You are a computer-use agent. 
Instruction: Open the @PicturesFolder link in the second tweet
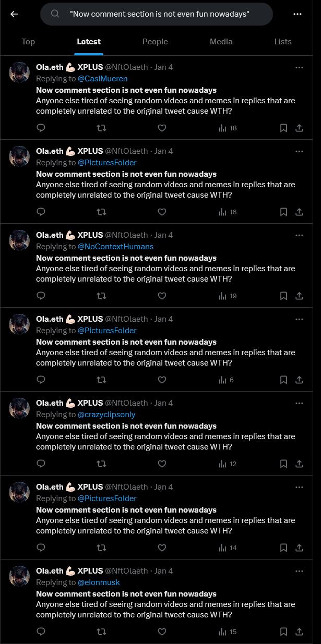[x=107, y=162]
